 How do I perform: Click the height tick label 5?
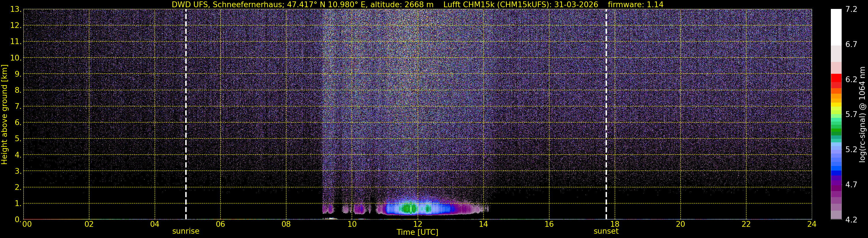18,139
